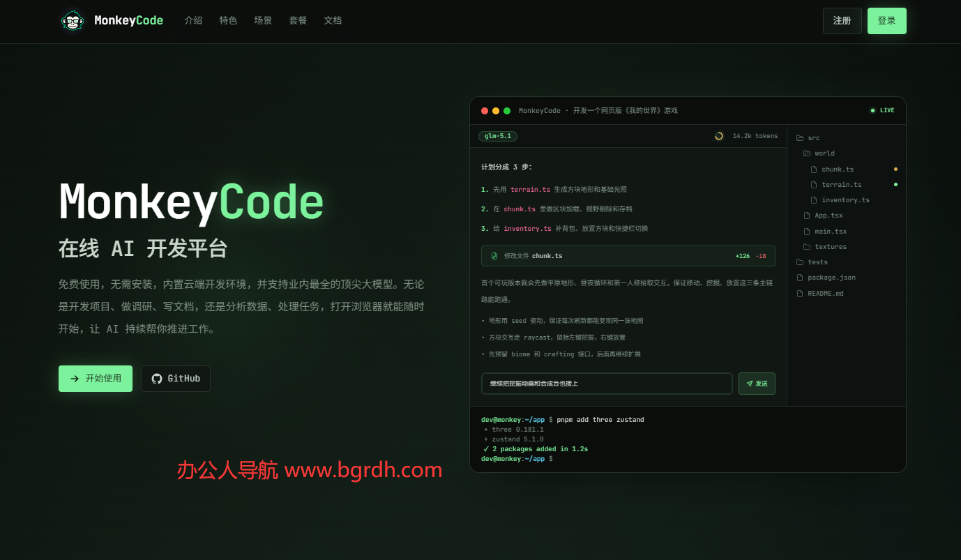The width and height of the screenshot is (961, 560).
Task: Click the file icon beside README.md
Action: [800, 294]
